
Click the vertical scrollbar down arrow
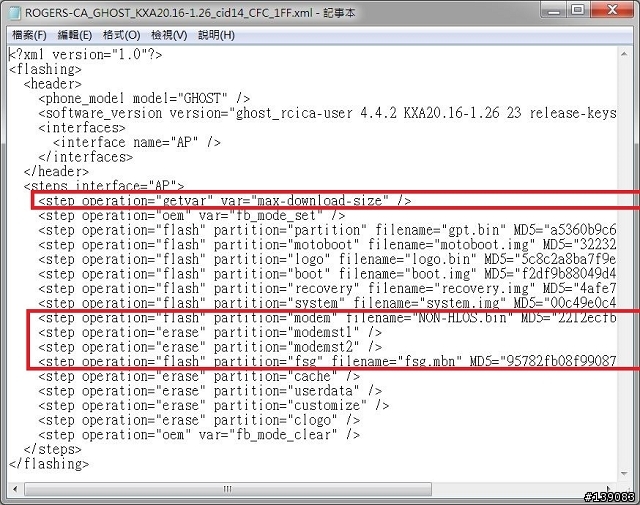click(624, 474)
